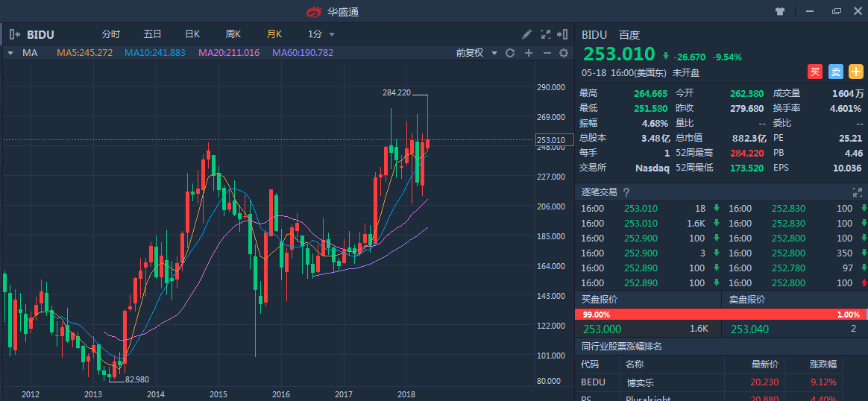Viewport: 868px width, 401px height.
Task: Click MA20:211.016 indicator label
Action: (229, 53)
